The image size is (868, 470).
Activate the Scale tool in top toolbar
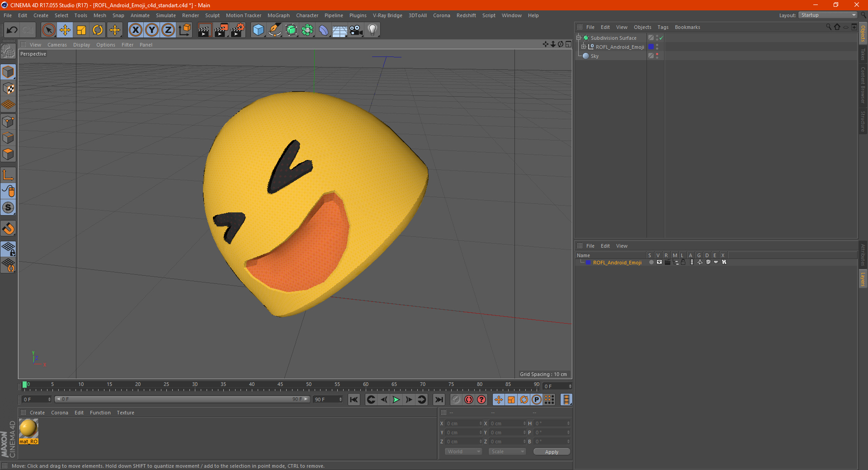tap(81, 30)
